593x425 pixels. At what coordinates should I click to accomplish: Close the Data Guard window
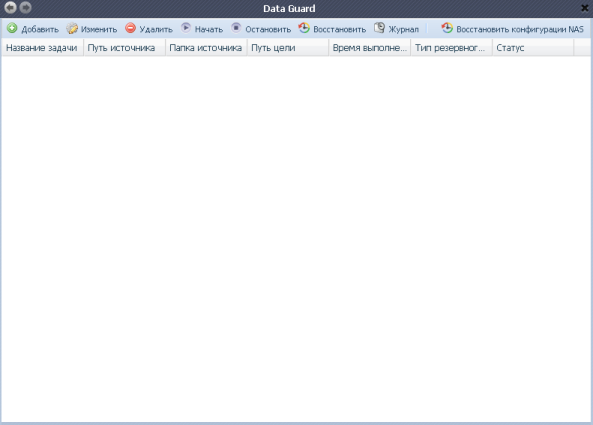coord(585,8)
